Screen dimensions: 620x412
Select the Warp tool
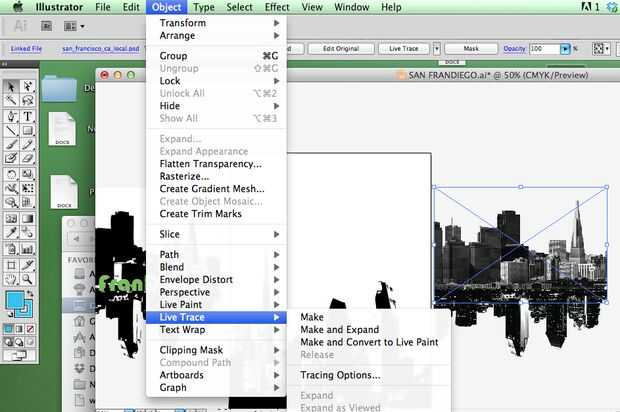[x=11, y=188]
